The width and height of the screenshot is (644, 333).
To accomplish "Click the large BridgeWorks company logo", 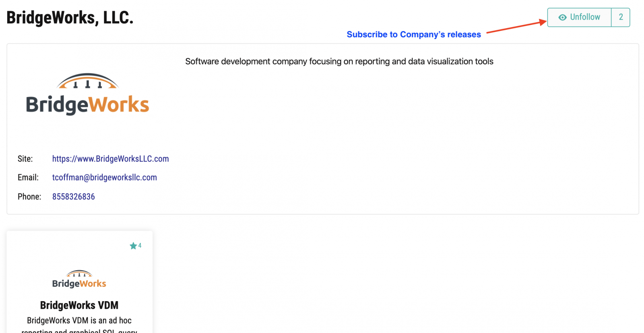I will pos(87,94).
